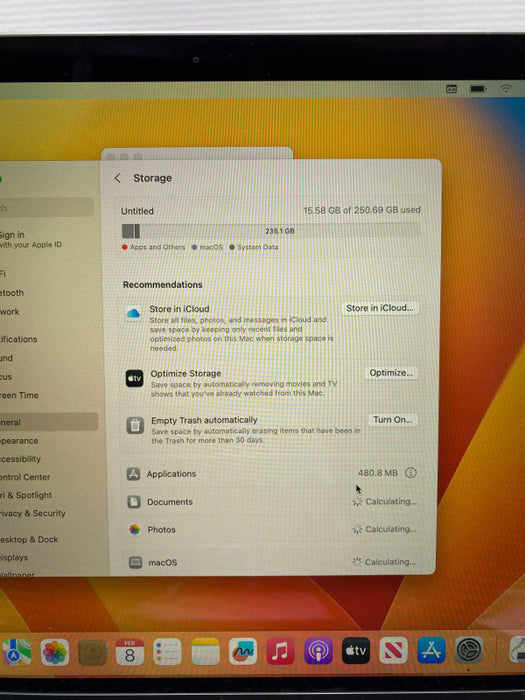The width and height of the screenshot is (525, 700).
Task: Open Contacts from the Dock
Action: coord(92,652)
